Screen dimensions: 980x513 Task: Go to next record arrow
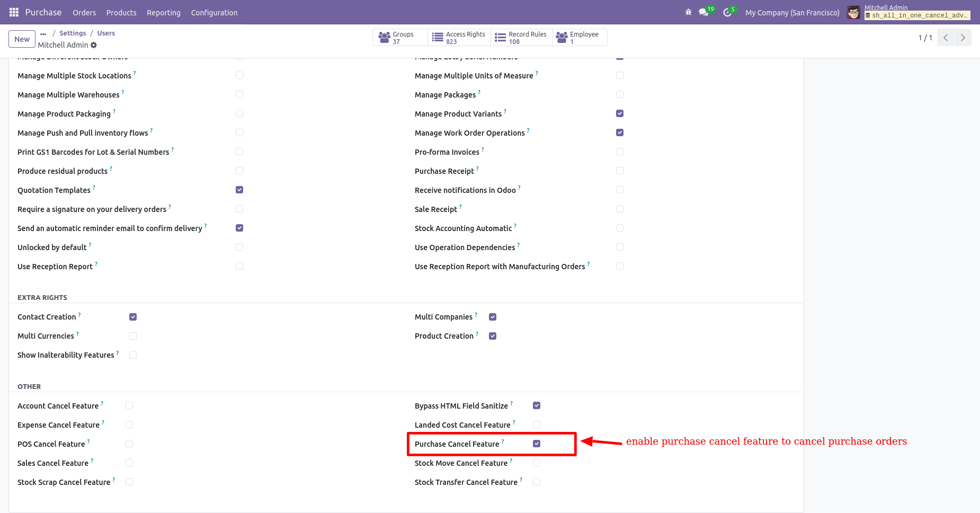(963, 38)
